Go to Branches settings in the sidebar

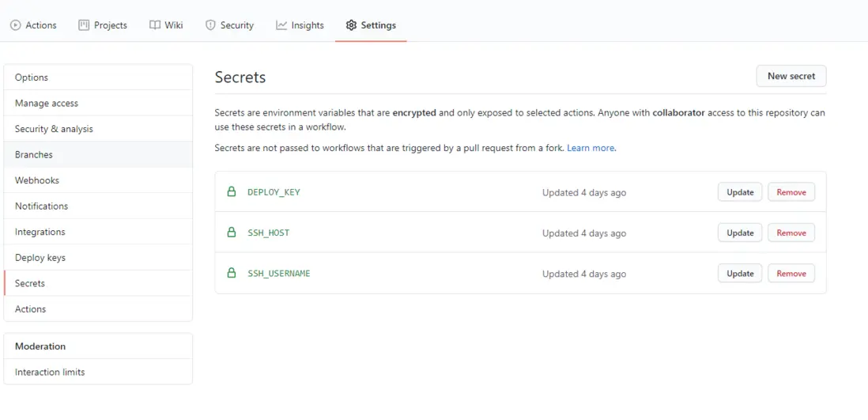click(x=34, y=154)
